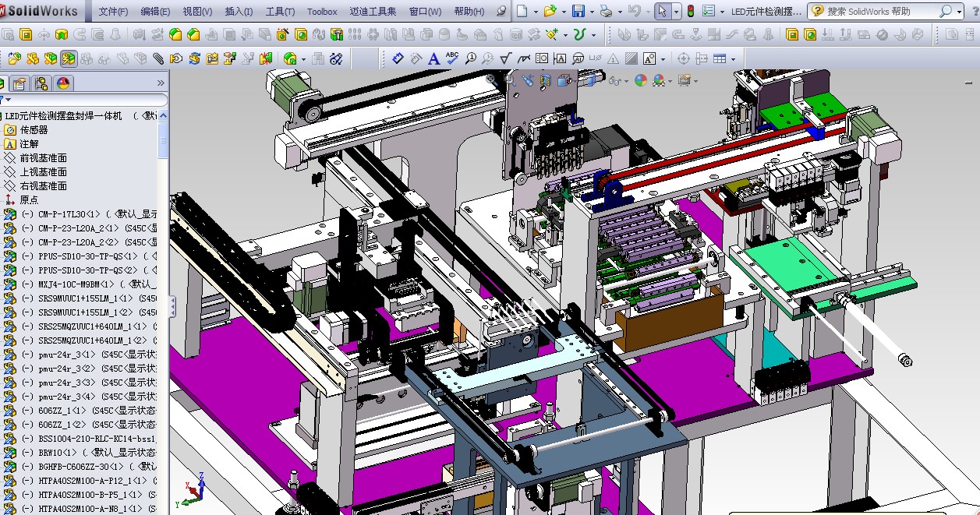Click the Rotate Component blue arrows icon

[194, 58]
